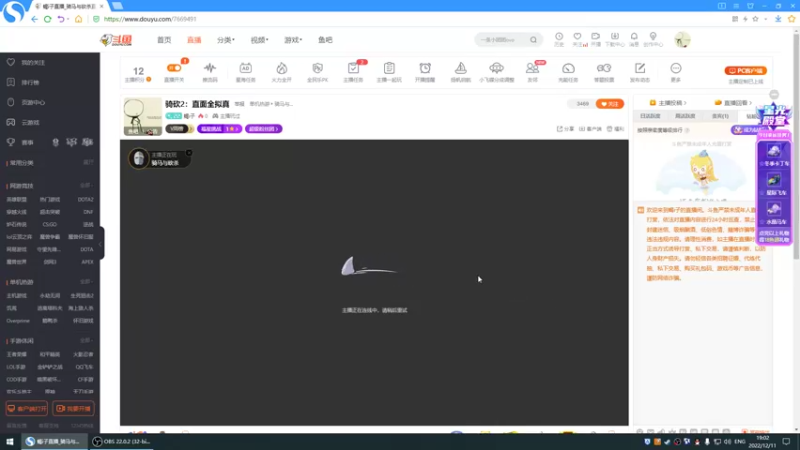
Task: Click the sailboat icon in streamer toolbar
Action: click(461, 68)
